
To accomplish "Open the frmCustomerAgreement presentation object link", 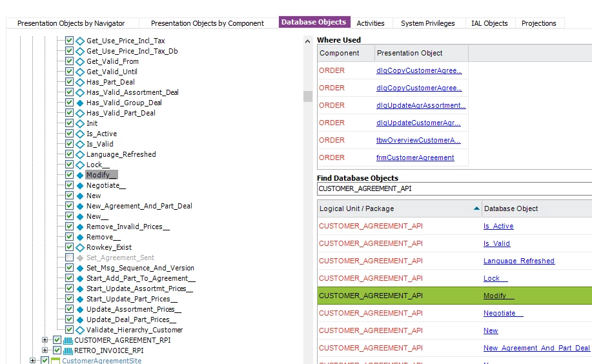I will [415, 157].
